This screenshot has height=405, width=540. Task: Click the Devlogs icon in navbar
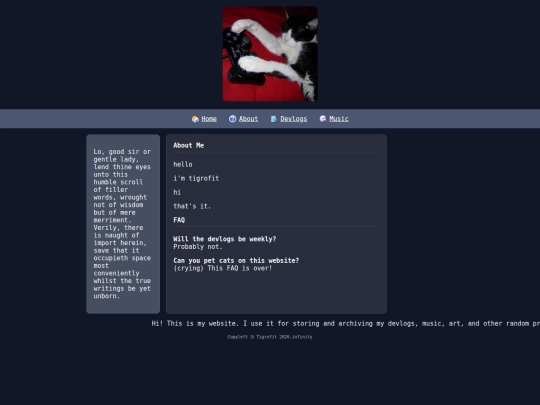[274, 119]
